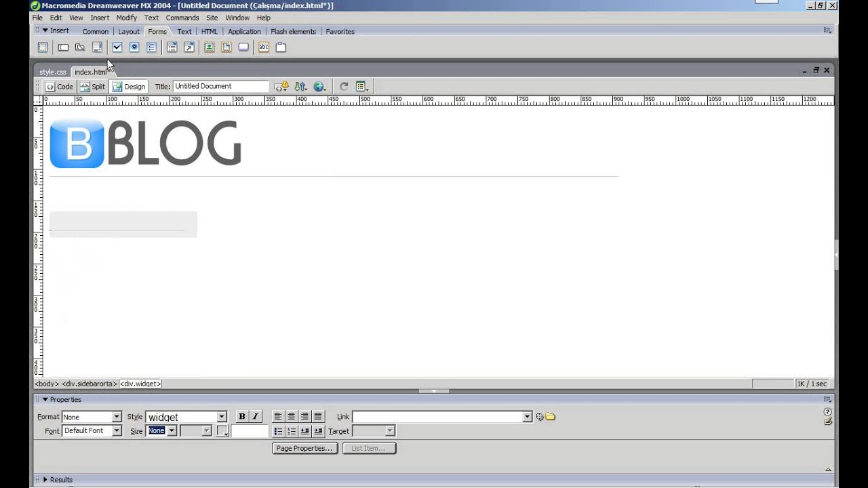The width and height of the screenshot is (868, 488).
Task: Refresh Design view icon
Action: 344,87
